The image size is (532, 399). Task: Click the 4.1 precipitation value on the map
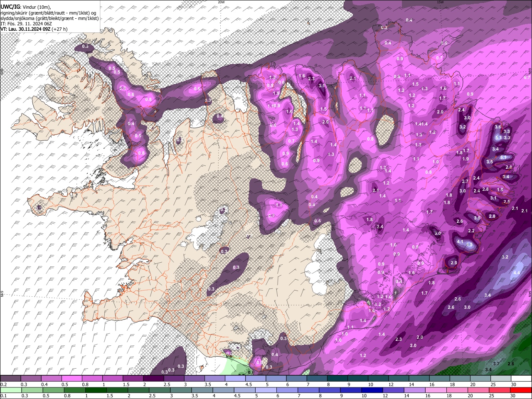pyautogui.click(x=460, y=241)
